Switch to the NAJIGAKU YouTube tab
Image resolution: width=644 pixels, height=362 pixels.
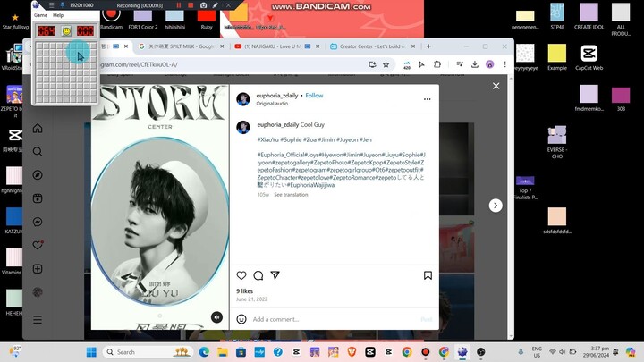(273, 46)
